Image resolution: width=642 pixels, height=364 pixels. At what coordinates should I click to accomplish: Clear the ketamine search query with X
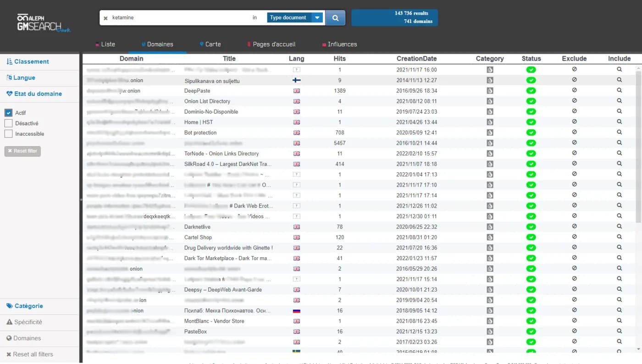point(105,18)
